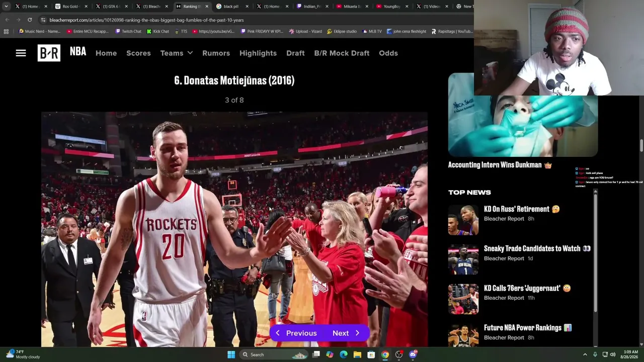The image size is (644, 362).
Task: Open the Copilot icon in taskbar
Action: pos(330,354)
